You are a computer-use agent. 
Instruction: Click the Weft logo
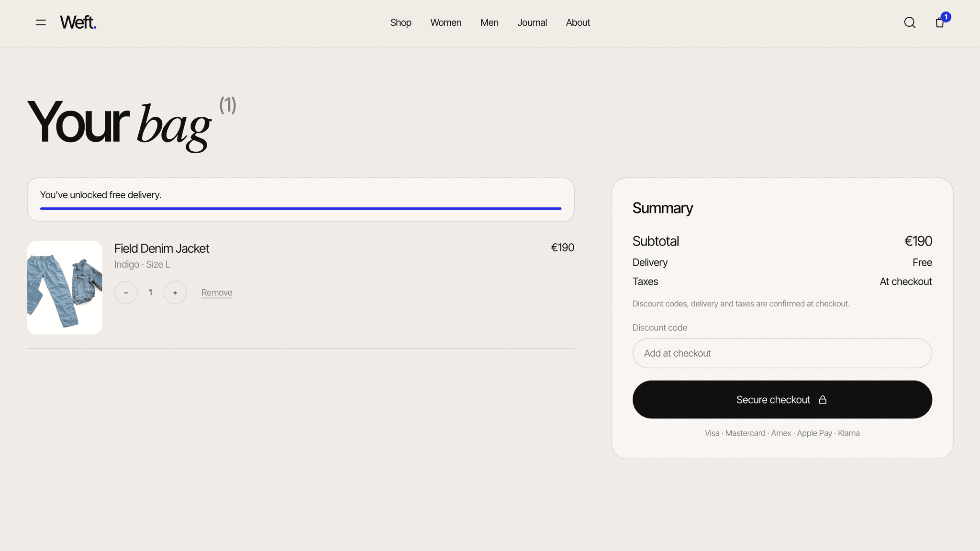pyautogui.click(x=78, y=22)
